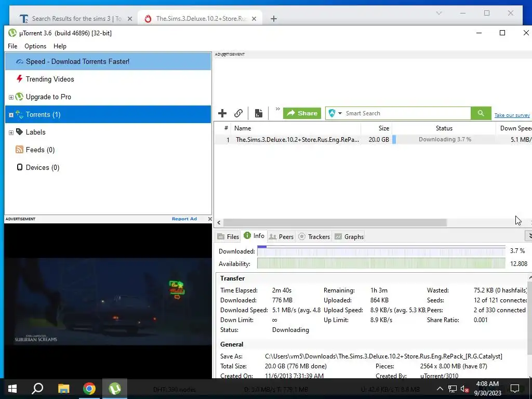Click the Downloading 3.7 % progress bar
532x399 pixels.
coord(445,139)
